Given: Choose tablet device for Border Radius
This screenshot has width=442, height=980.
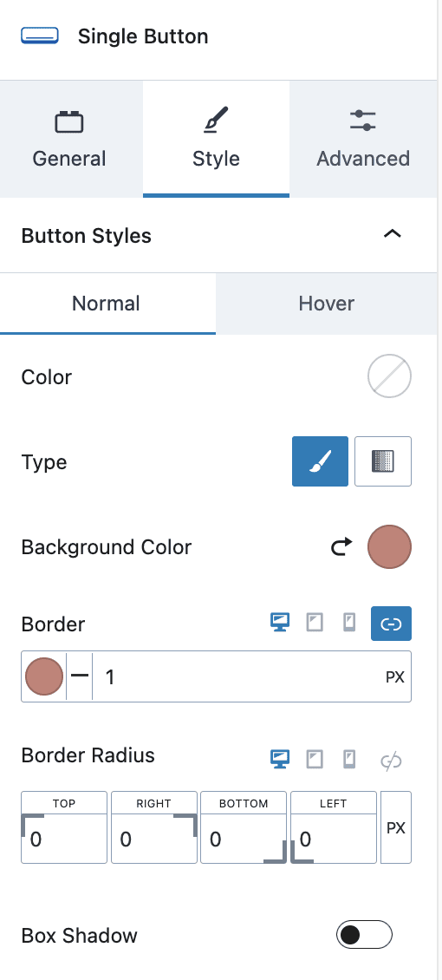Looking at the screenshot, I should pos(315,760).
